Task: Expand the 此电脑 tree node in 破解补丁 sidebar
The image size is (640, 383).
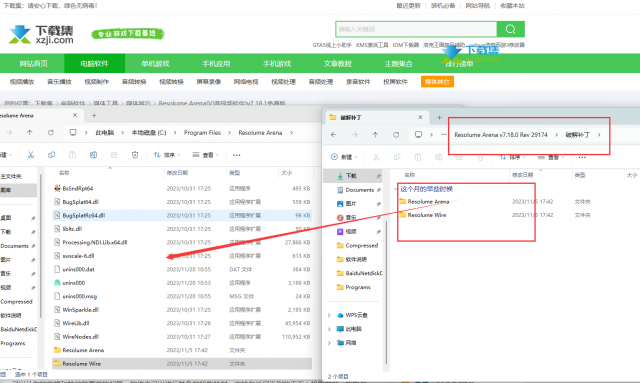Action: (329, 329)
